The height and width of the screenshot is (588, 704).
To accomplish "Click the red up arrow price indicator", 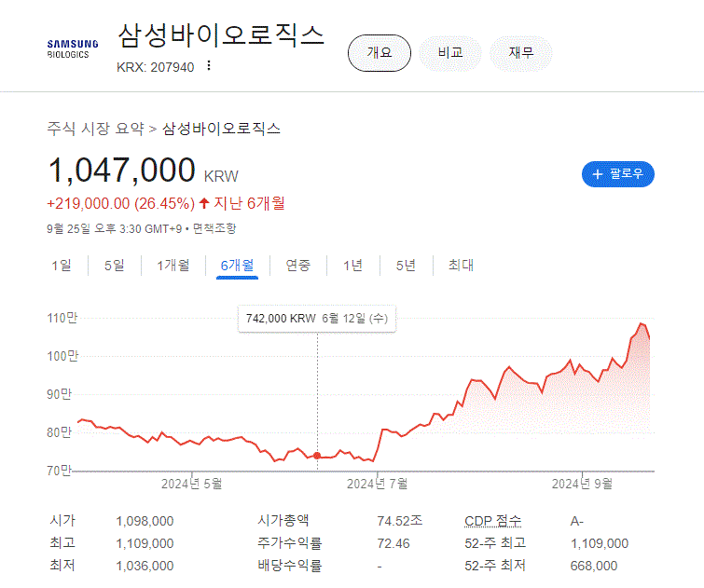I will tap(204, 203).
